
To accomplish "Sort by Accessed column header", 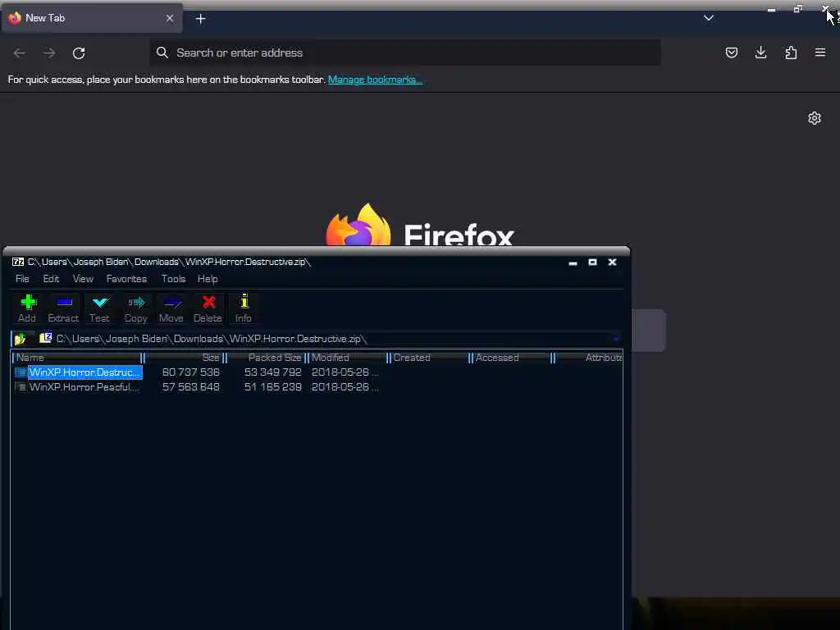I will [x=512, y=358].
